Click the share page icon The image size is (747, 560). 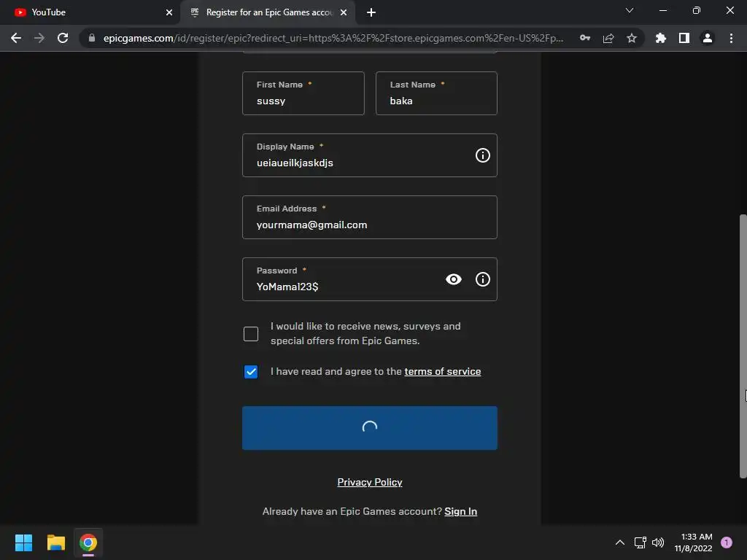[608, 38]
